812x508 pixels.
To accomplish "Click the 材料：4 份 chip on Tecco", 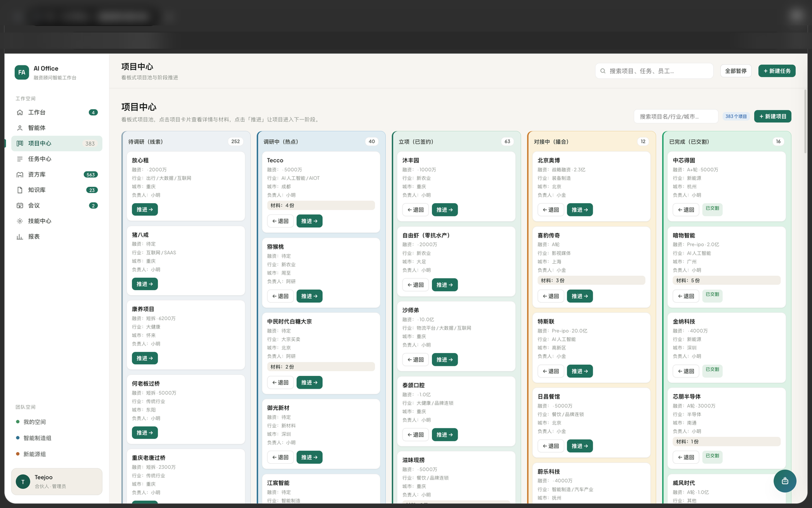I will pos(321,206).
